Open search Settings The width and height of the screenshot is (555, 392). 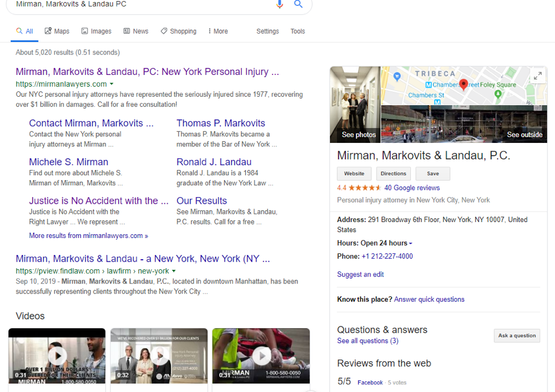[268, 31]
